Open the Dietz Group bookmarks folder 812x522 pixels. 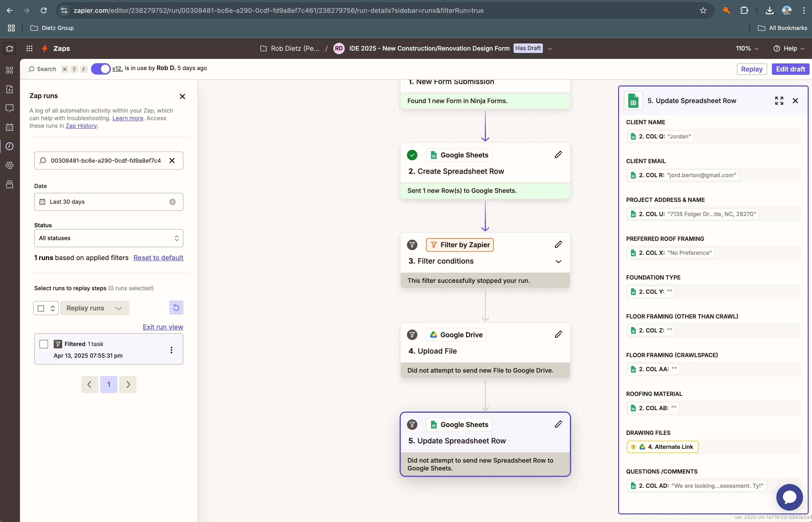[52, 28]
